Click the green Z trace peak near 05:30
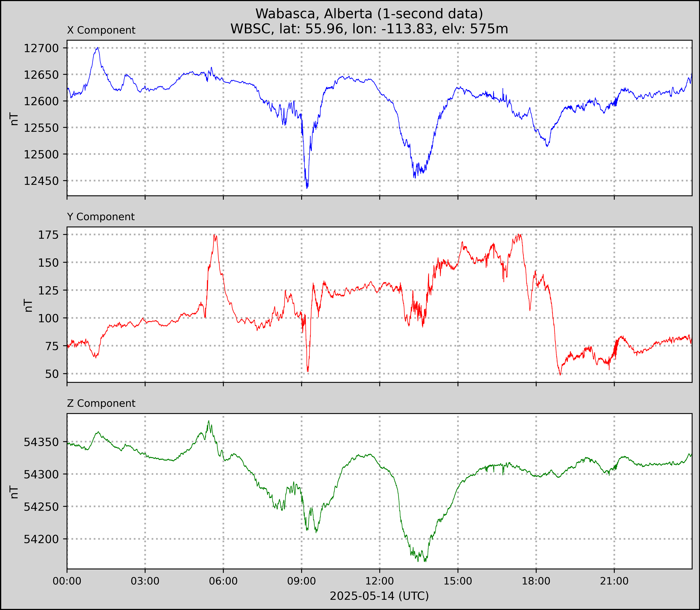Screen dimensions: 700x610 (x=209, y=421)
